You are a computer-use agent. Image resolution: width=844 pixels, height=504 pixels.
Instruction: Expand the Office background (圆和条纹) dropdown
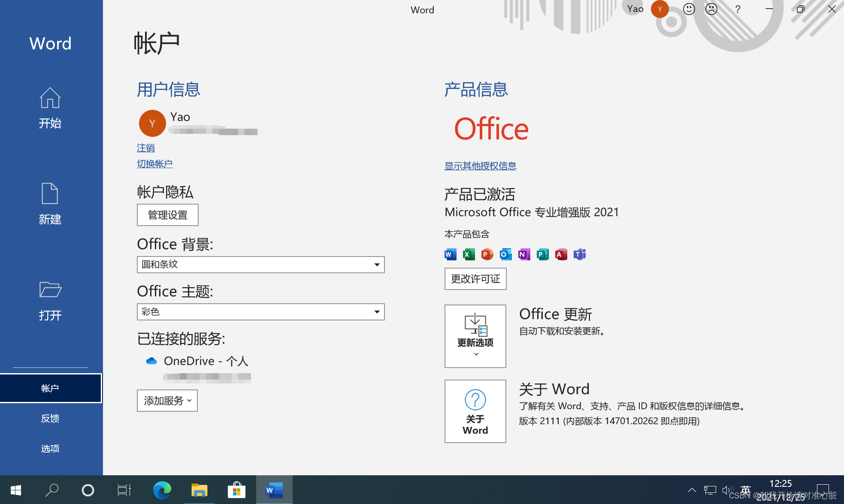(x=376, y=265)
